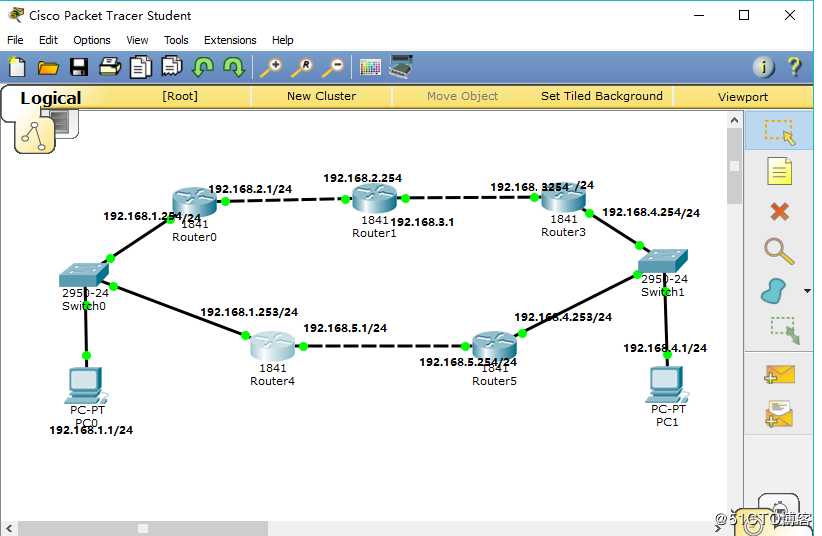Choose the Select tool in right panel
The width and height of the screenshot is (822, 536).
click(779, 131)
